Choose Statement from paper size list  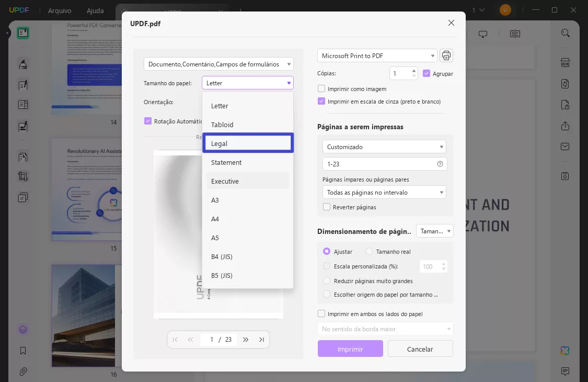[x=248, y=162]
